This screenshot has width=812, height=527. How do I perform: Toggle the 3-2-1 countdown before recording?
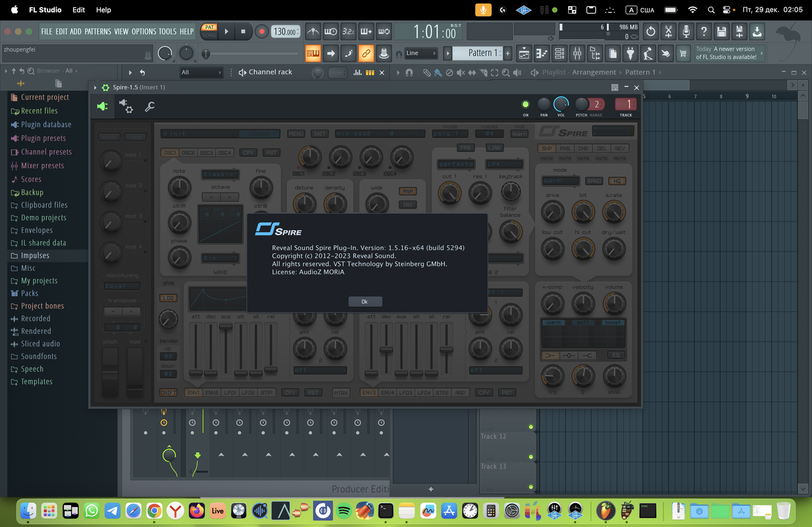click(x=349, y=31)
